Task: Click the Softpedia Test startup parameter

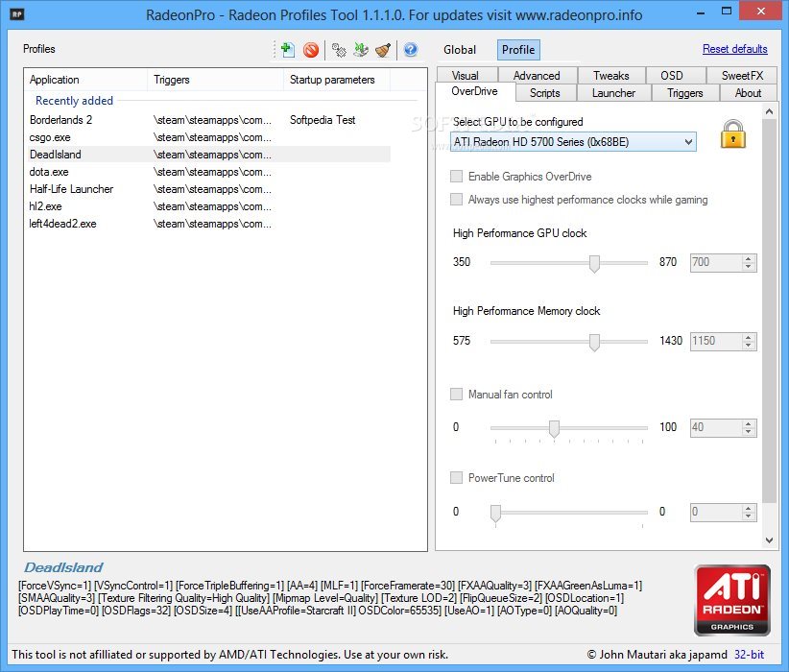Action: 323,120
